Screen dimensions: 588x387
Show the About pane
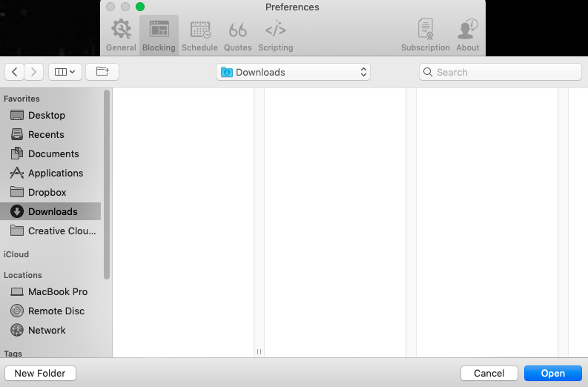pyautogui.click(x=468, y=36)
